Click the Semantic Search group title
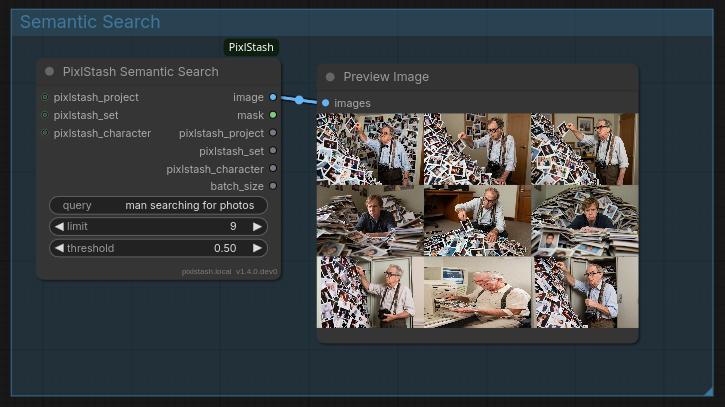This screenshot has height=407, width=725. tap(90, 22)
